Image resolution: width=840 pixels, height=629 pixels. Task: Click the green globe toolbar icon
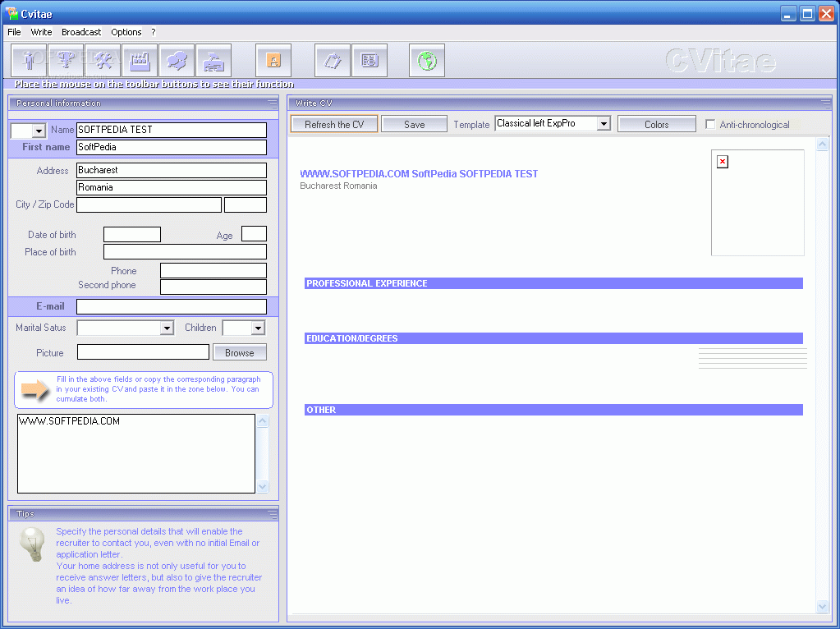[427, 61]
